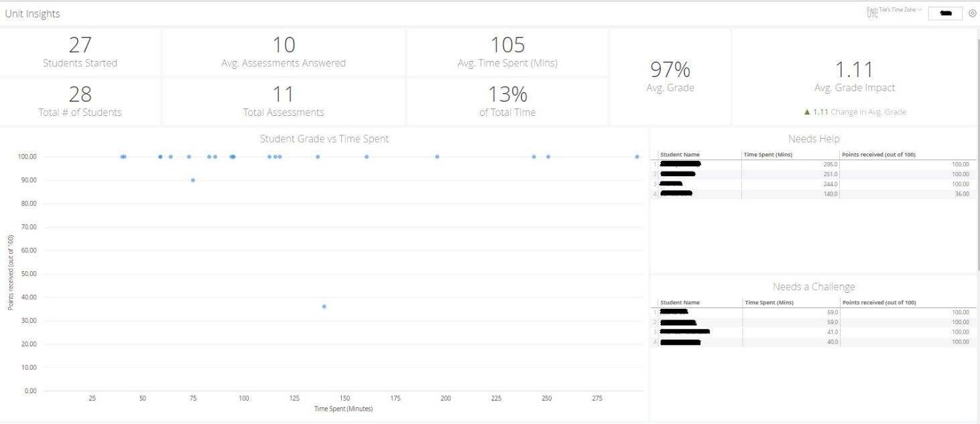Click the redacted button beside the settings gear
The height and width of the screenshot is (424, 980).
coord(947,13)
